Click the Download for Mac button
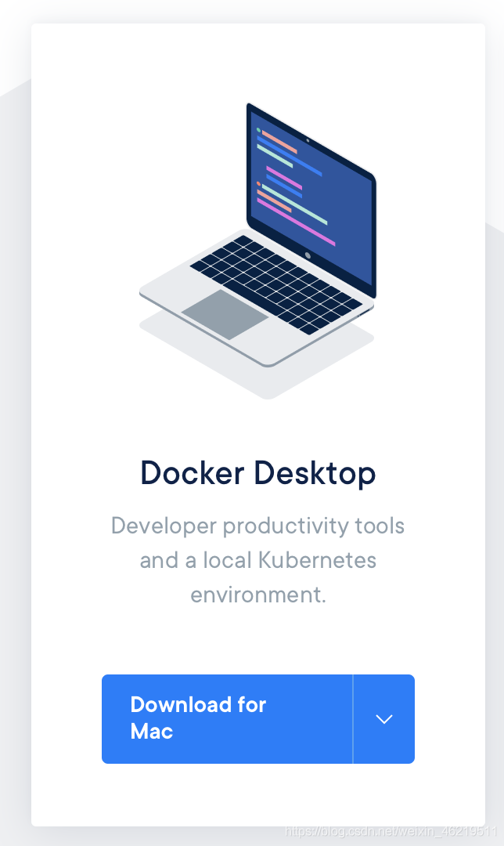 tap(227, 718)
